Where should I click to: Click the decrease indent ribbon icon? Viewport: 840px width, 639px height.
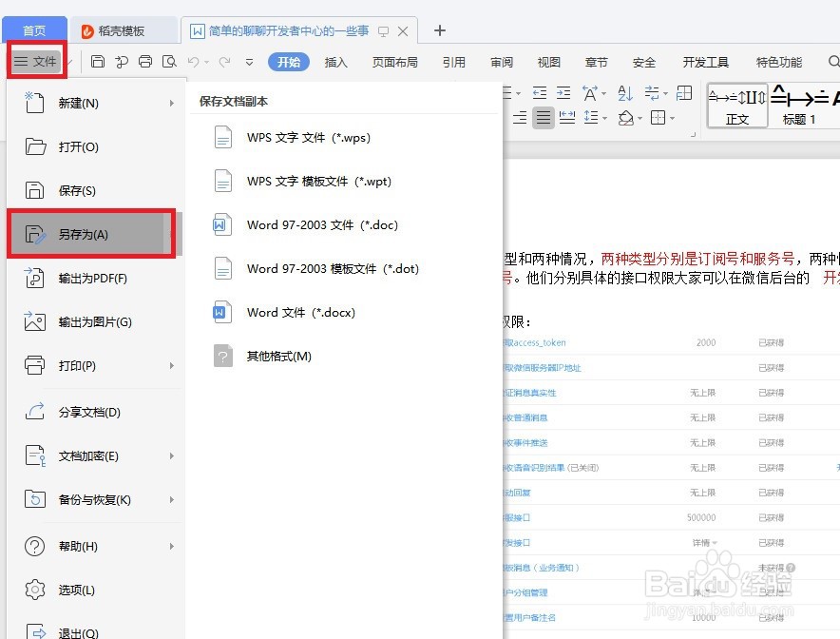[540, 93]
